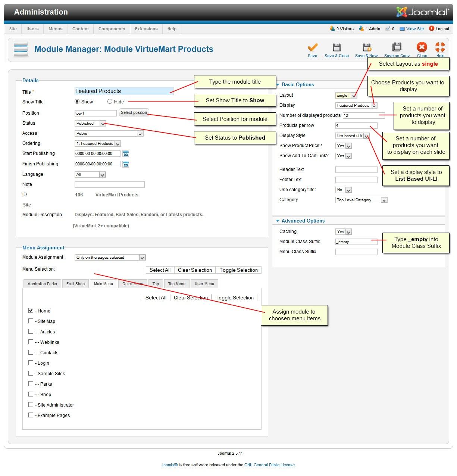Click the Header Text field
The width and height of the screenshot is (457, 476).
coord(356,169)
